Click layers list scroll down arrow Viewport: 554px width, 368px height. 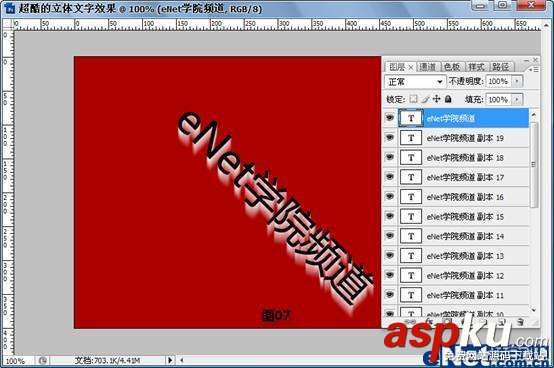pyautogui.click(x=534, y=310)
